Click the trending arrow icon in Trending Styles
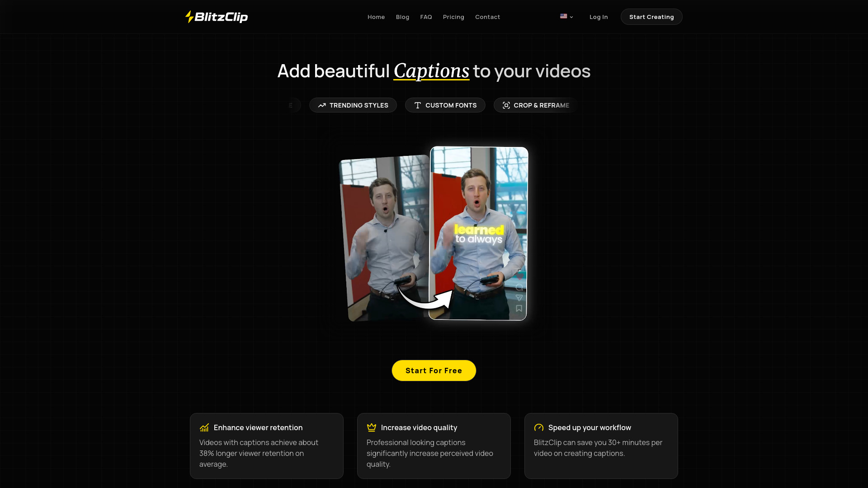868x488 pixels. pyautogui.click(x=322, y=105)
